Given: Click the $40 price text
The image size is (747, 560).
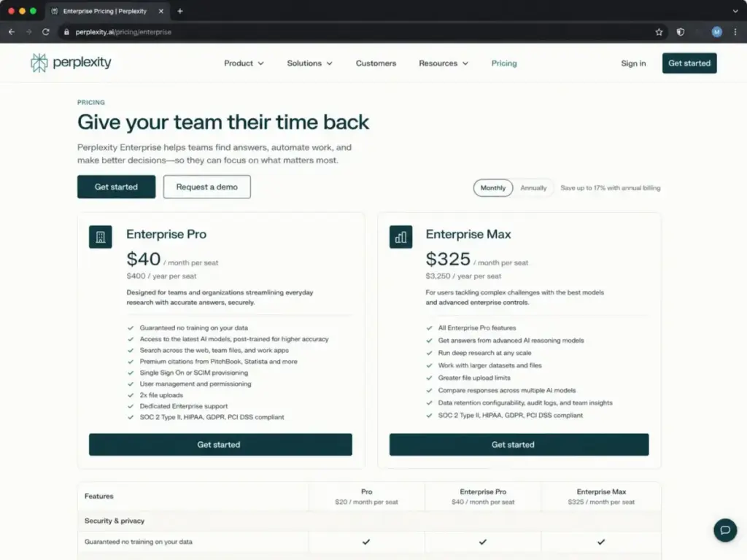Looking at the screenshot, I should point(144,259).
